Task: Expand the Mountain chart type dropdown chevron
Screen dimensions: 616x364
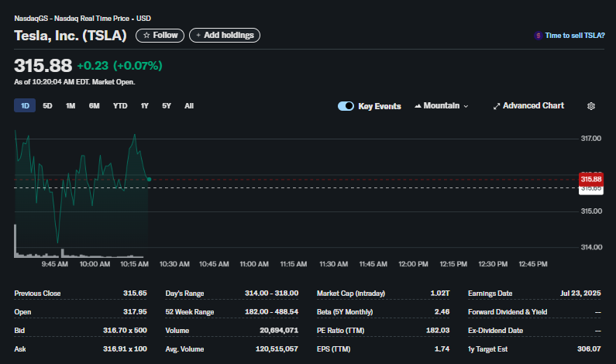Action: click(466, 106)
